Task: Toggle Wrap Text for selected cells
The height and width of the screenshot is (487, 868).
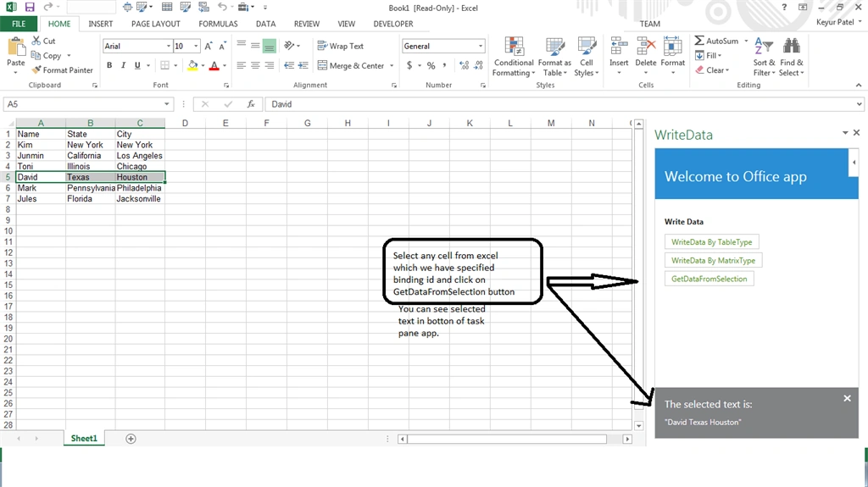Action: [x=341, y=46]
